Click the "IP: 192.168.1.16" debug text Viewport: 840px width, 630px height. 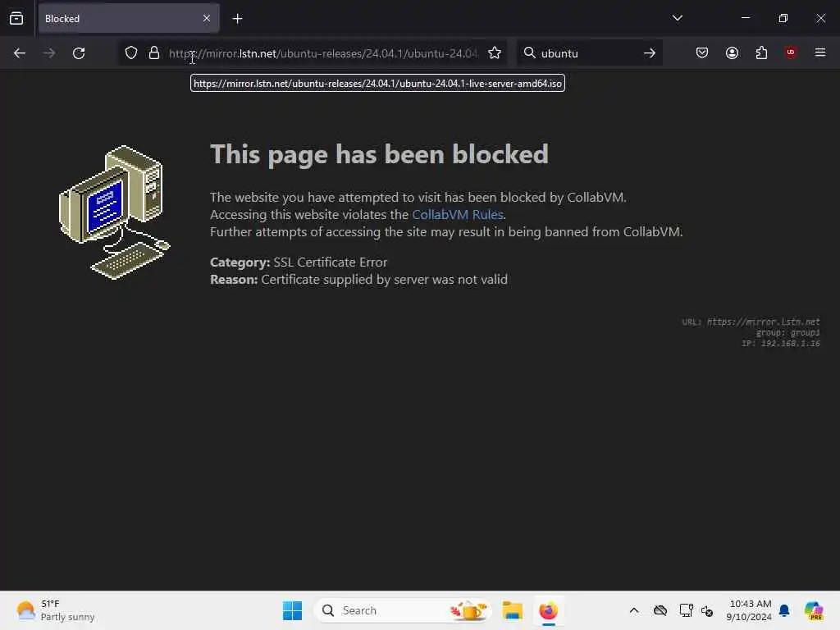coord(781,344)
